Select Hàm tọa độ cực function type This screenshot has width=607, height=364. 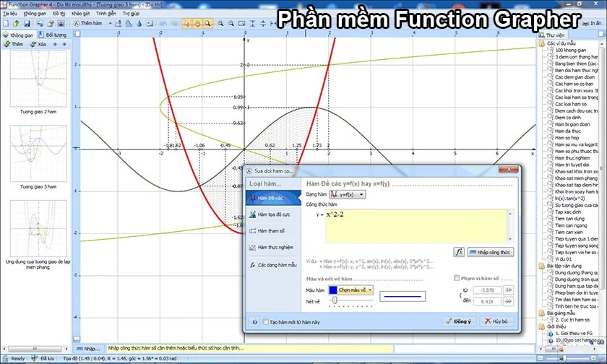click(273, 214)
